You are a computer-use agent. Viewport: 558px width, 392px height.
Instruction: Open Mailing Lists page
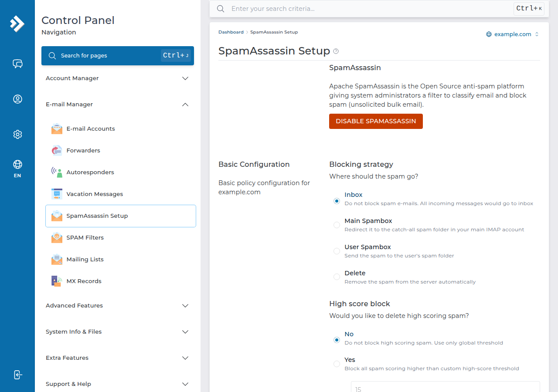[121, 259]
